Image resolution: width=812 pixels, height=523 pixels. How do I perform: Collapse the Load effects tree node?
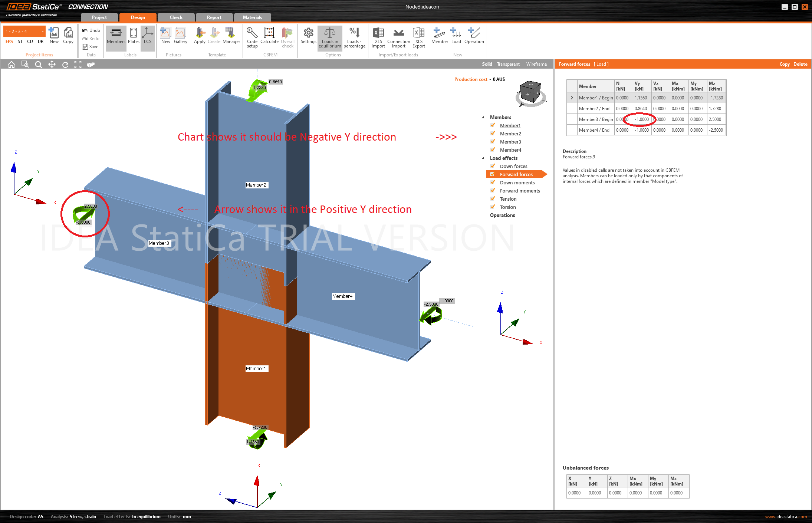[483, 158]
